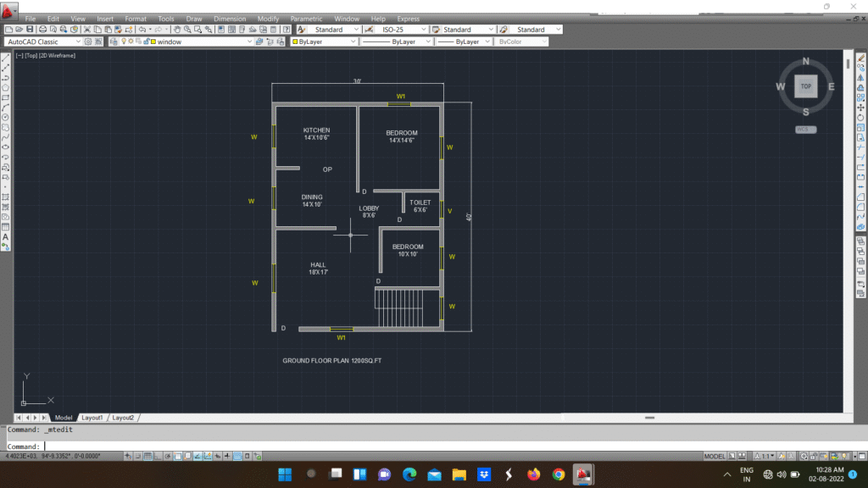Open the Properties palette icon

pos(221,30)
